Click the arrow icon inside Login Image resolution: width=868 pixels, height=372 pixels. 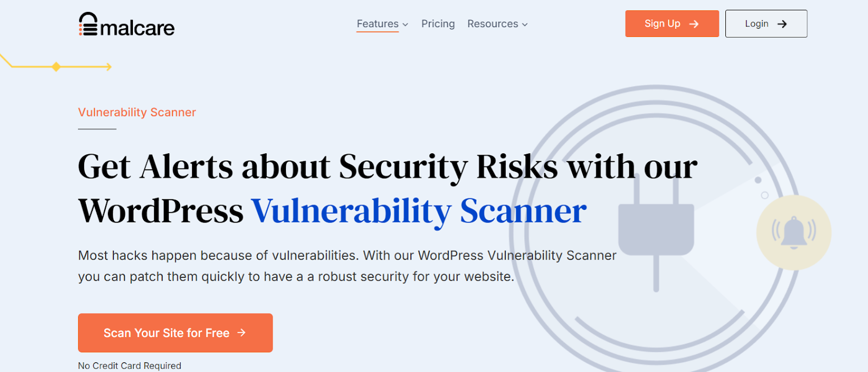pyautogui.click(x=782, y=24)
